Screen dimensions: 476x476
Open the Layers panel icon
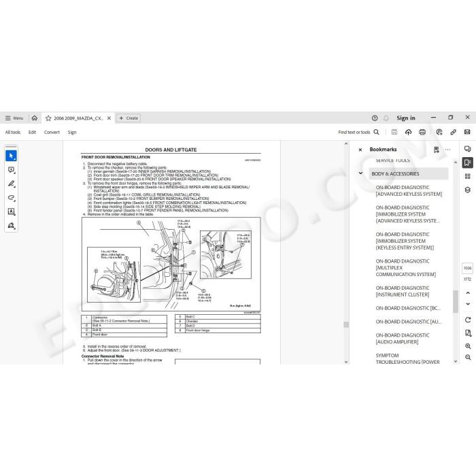[x=468, y=190]
